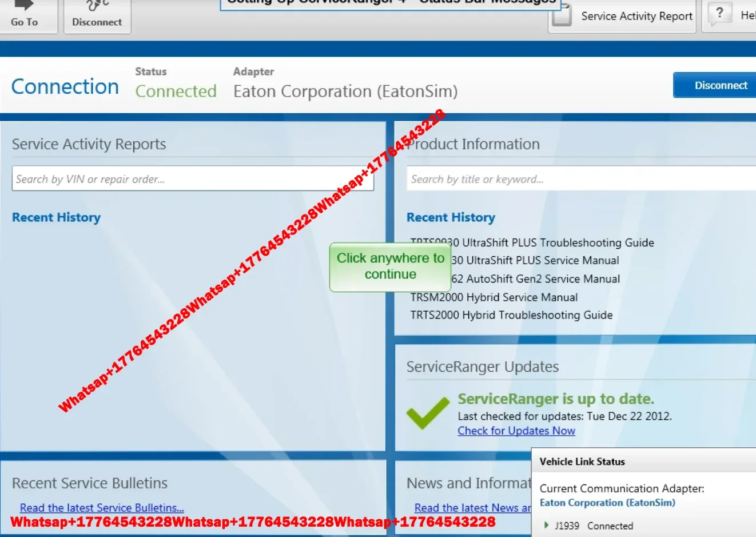Click the Recent Service Bulletins heading
The image size is (756, 537).
pos(90,483)
